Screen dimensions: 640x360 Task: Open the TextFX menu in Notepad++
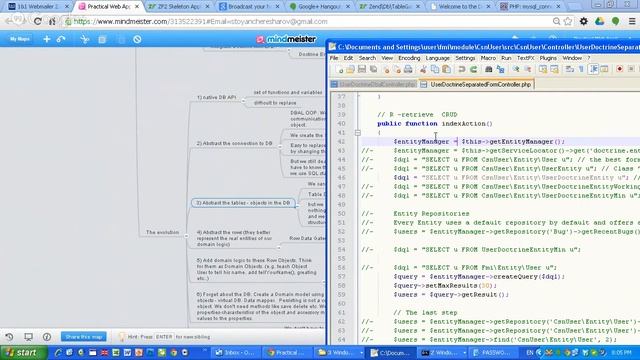(525, 58)
